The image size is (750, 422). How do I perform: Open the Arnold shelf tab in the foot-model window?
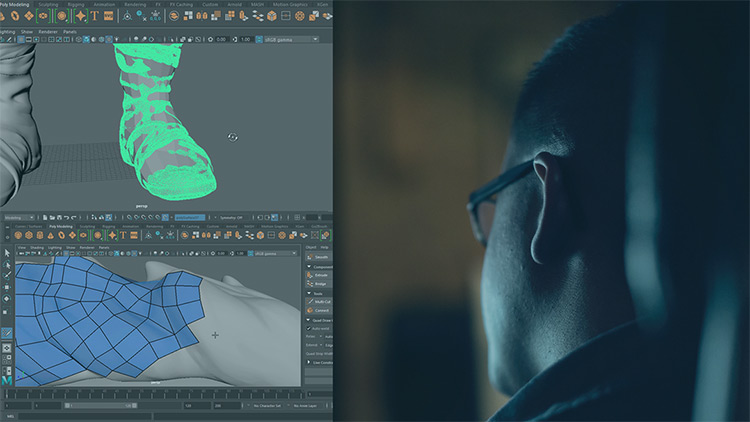[234, 4]
